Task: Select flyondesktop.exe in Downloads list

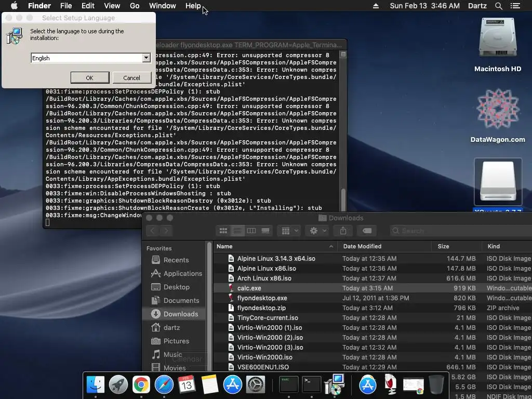Action: click(373, 298)
